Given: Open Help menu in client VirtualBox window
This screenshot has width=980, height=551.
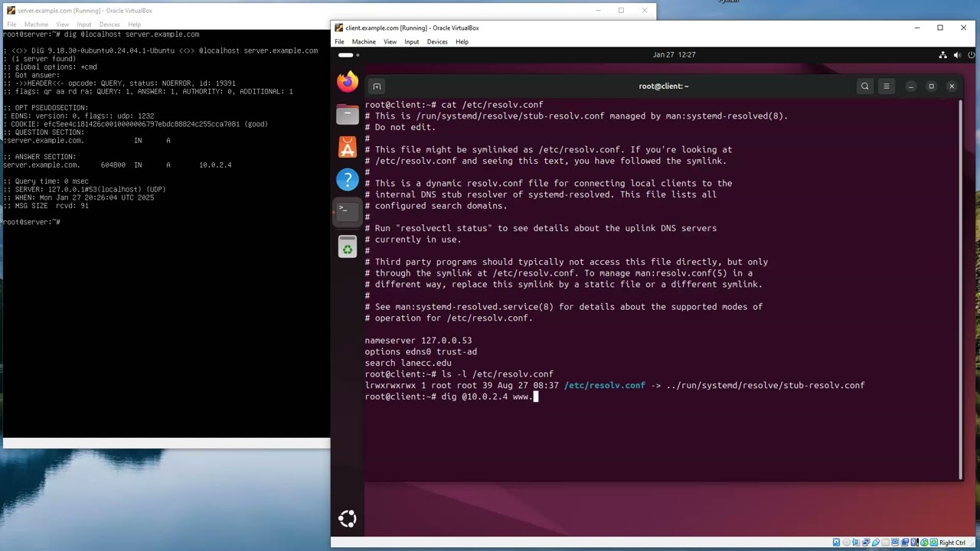Looking at the screenshot, I should [x=462, y=42].
